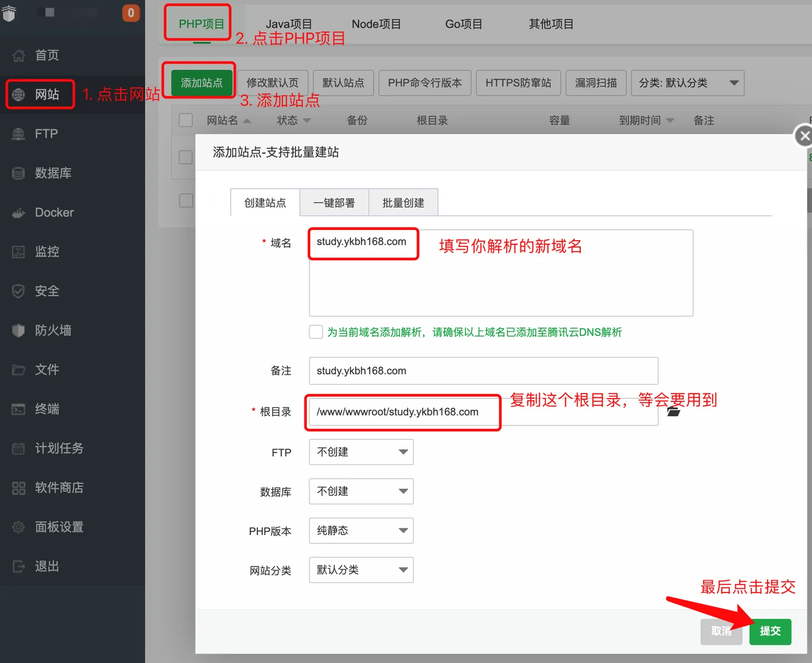Click the folder browse icon beside root directory
This screenshot has width=812, height=663.
click(673, 412)
